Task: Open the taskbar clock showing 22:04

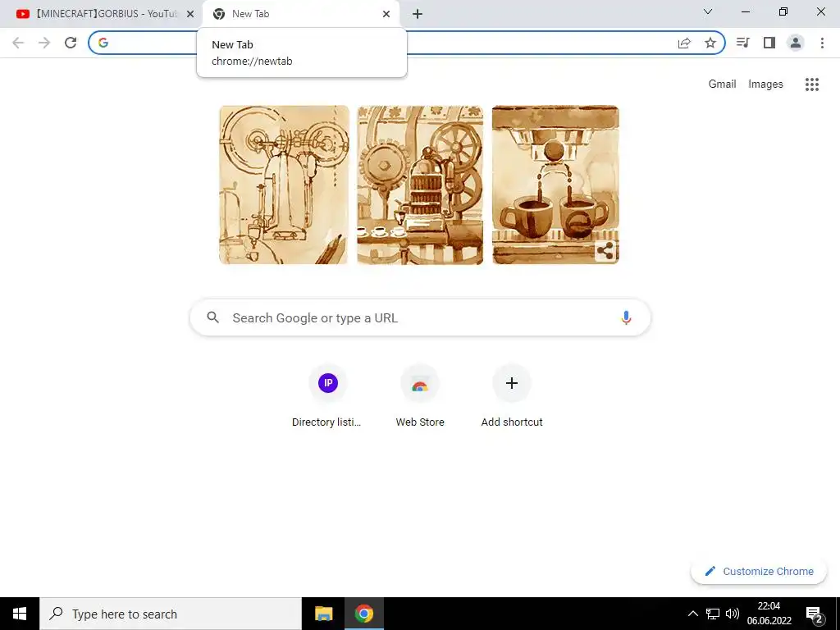Action: (x=769, y=614)
